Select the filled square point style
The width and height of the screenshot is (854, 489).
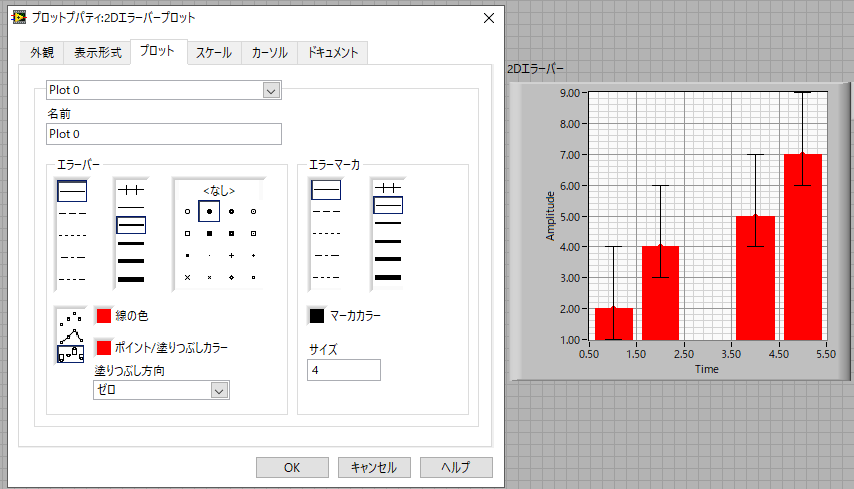tap(209, 234)
